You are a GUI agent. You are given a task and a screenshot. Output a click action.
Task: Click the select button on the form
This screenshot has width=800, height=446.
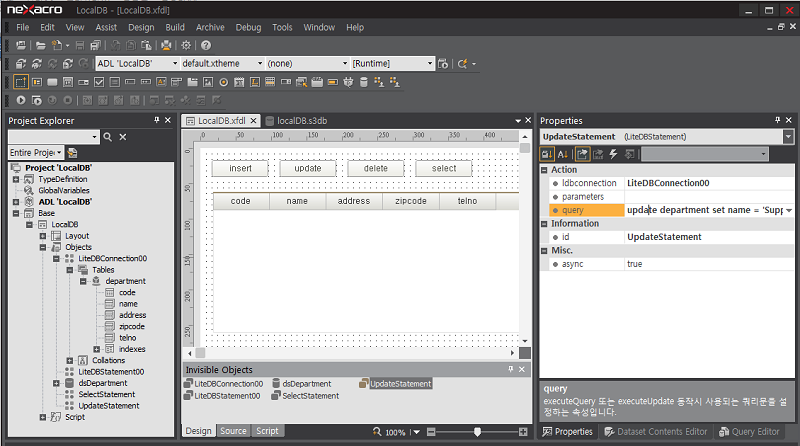click(x=444, y=168)
